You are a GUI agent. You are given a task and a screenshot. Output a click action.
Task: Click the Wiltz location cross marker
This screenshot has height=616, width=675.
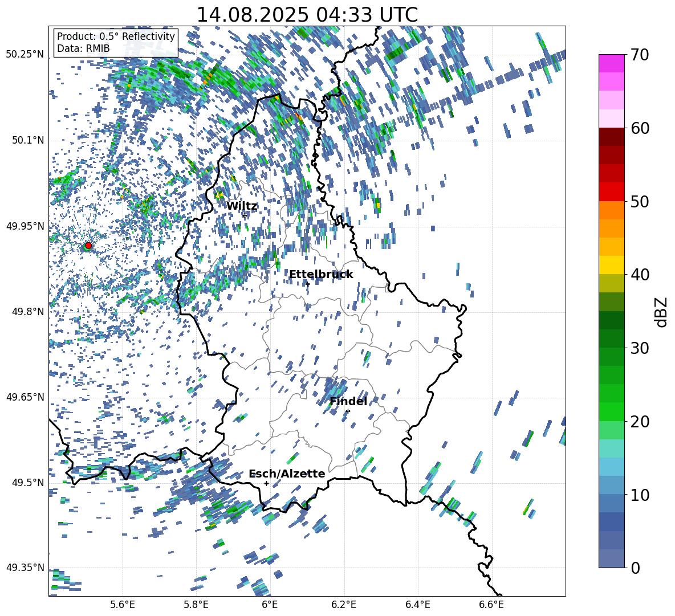click(245, 215)
